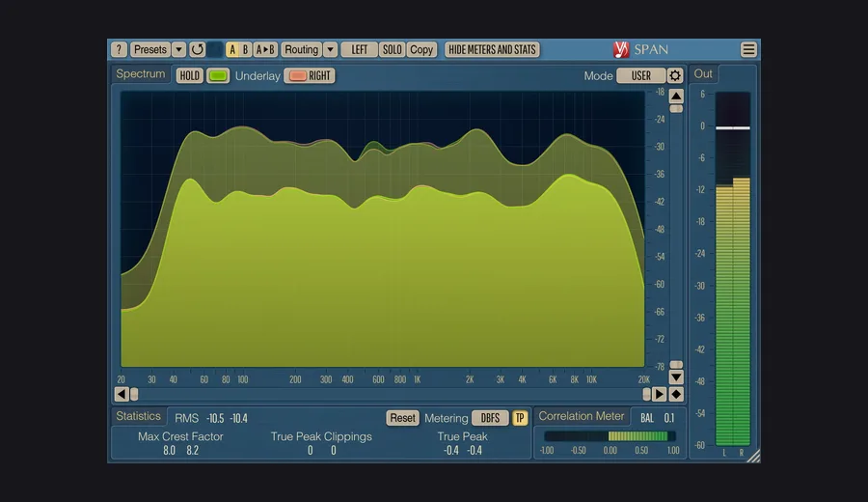
Task: Click HIDE METERS AND STATS
Action: tap(492, 49)
